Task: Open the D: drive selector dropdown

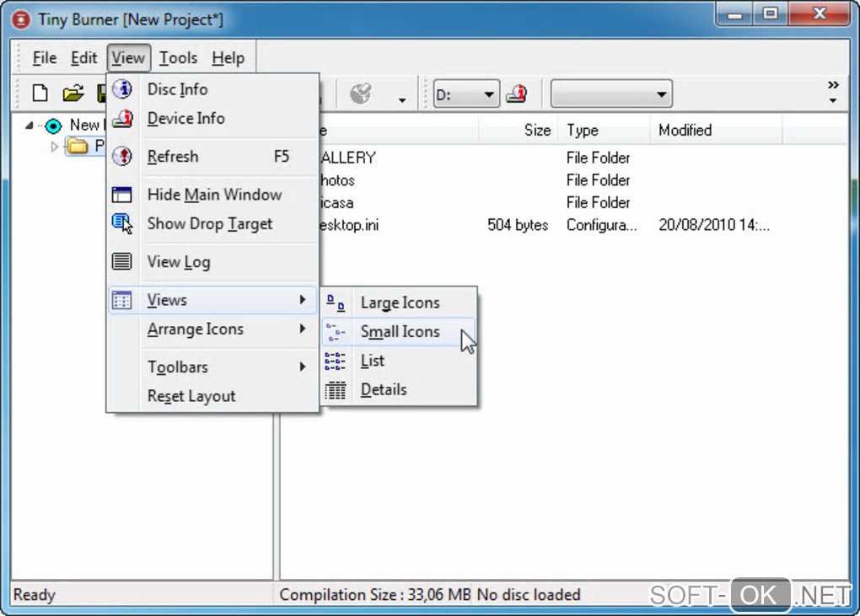Action: (x=489, y=94)
